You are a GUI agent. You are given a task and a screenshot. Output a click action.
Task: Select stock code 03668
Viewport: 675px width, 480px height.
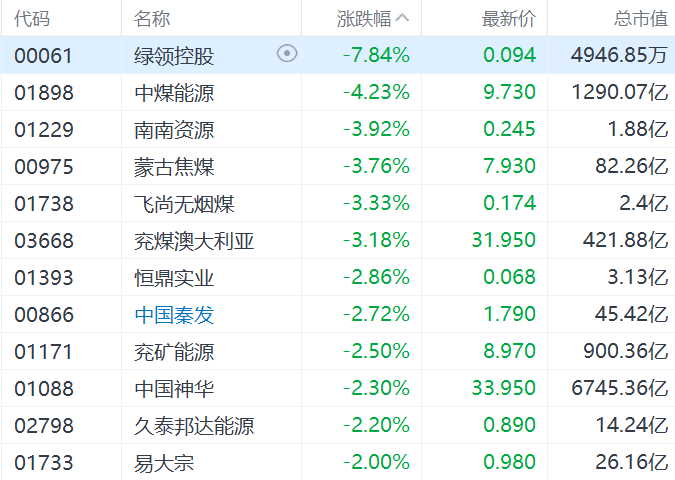coord(43,241)
